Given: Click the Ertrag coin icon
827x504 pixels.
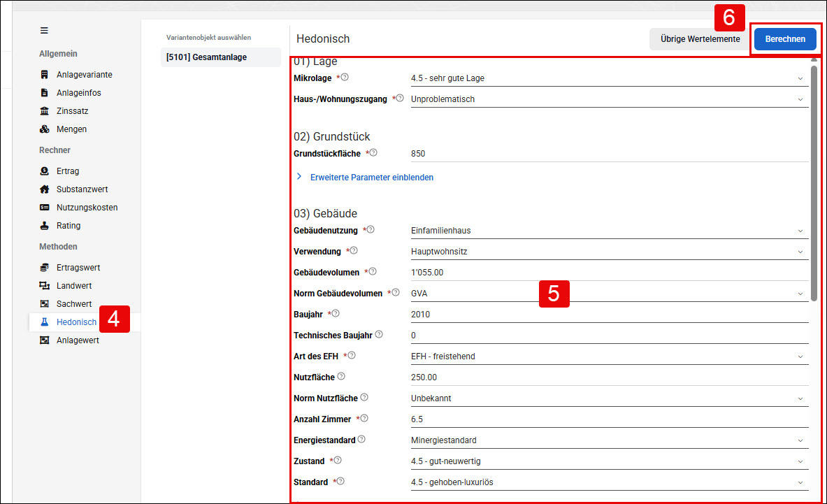Looking at the screenshot, I should click(x=44, y=171).
